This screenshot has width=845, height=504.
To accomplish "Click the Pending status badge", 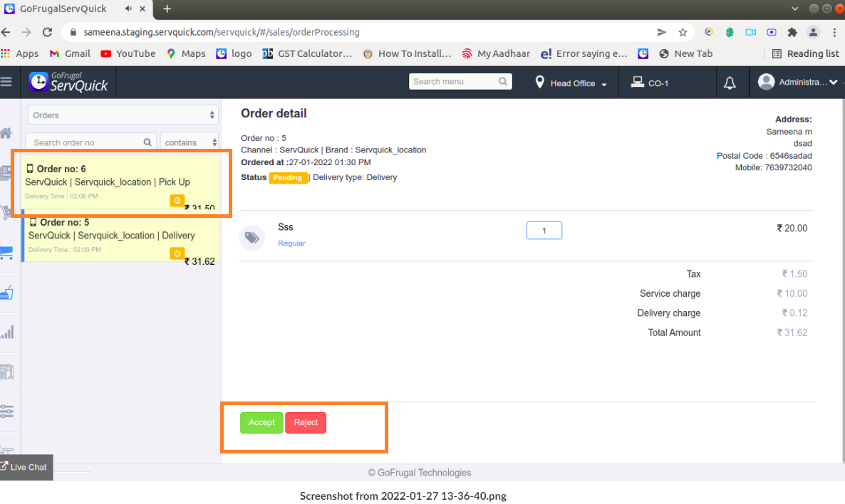I will [x=288, y=178].
